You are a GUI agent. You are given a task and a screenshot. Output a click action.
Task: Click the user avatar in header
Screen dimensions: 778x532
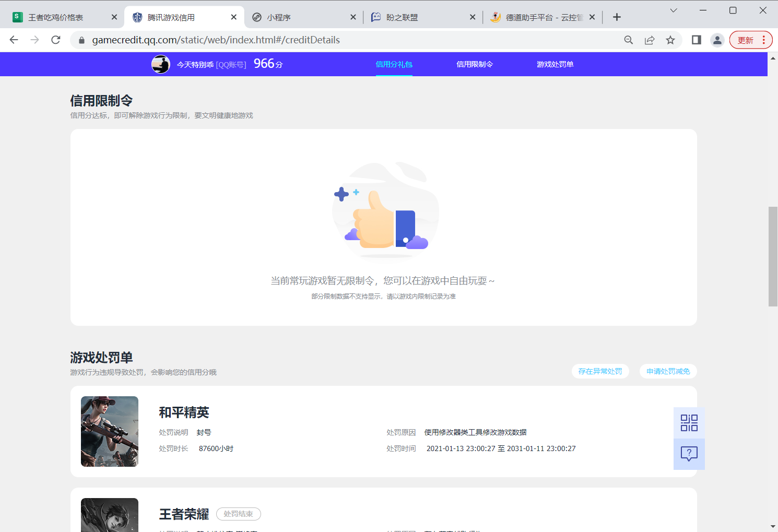(161, 64)
